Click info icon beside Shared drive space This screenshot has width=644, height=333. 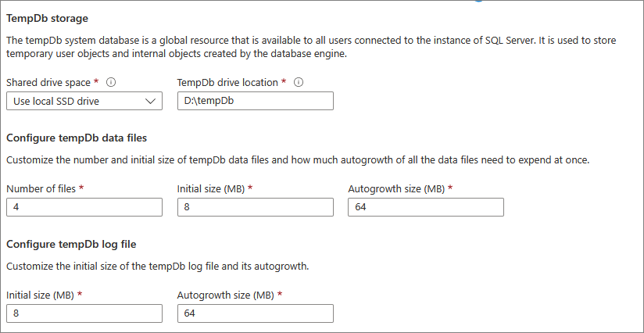pos(111,82)
